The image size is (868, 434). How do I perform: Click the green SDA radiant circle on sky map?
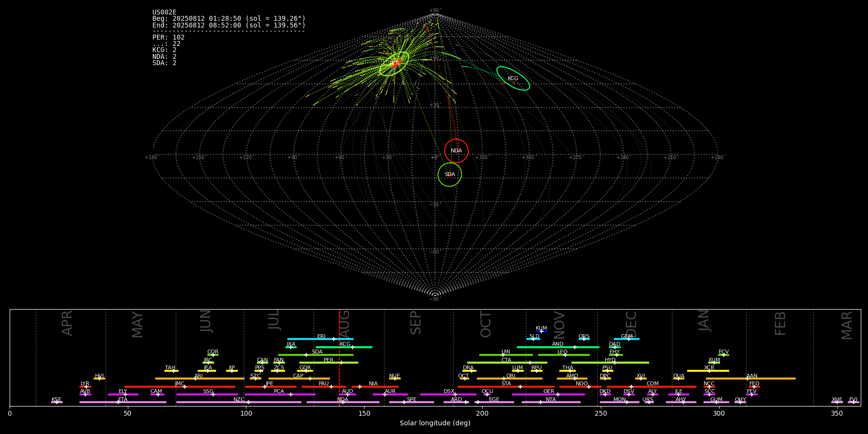pyautogui.click(x=449, y=174)
